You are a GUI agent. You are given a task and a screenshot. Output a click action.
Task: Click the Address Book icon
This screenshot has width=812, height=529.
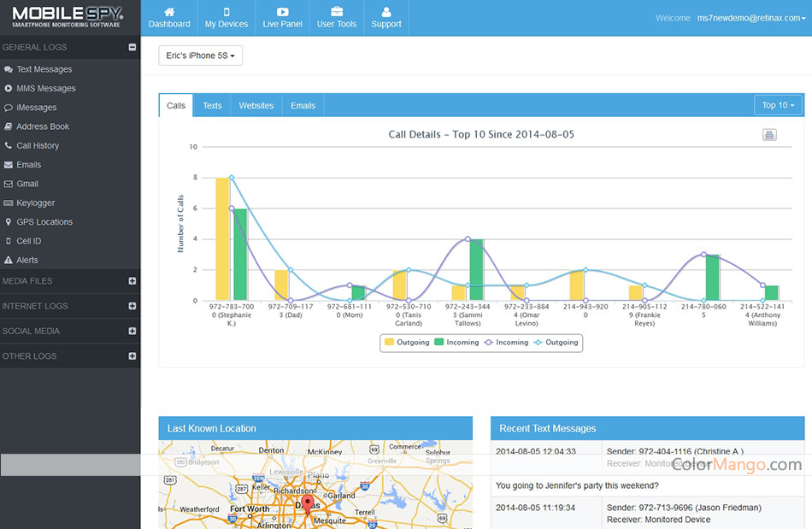9,126
